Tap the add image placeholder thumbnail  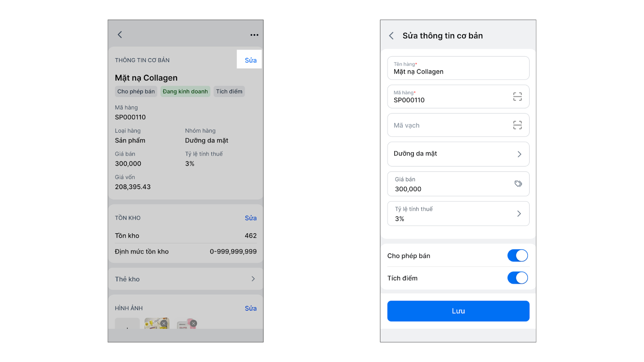pos(127,324)
